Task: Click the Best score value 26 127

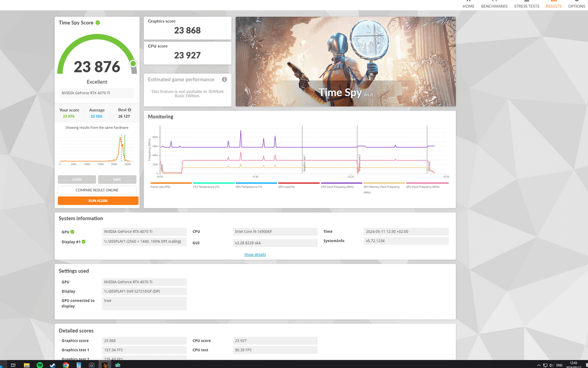Action: point(124,117)
